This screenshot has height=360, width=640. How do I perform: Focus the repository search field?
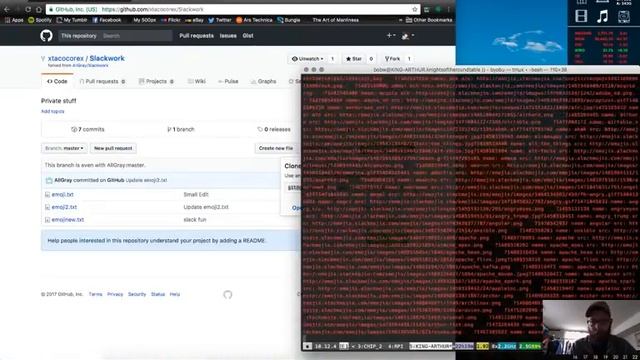coord(136,36)
